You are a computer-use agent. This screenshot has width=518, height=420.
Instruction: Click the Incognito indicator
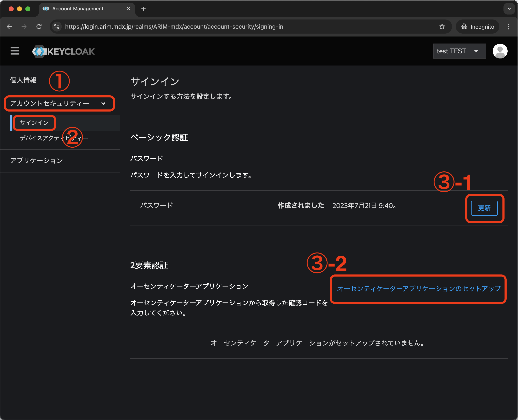pyautogui.click(x=477, y=27)
